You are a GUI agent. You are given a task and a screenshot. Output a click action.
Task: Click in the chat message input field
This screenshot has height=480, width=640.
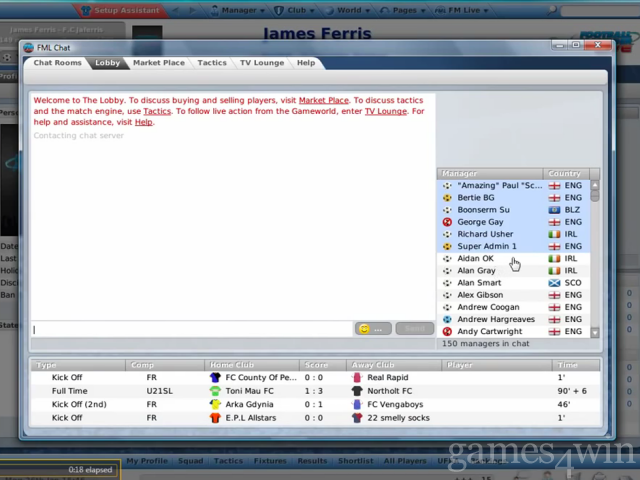coord(190,329)
